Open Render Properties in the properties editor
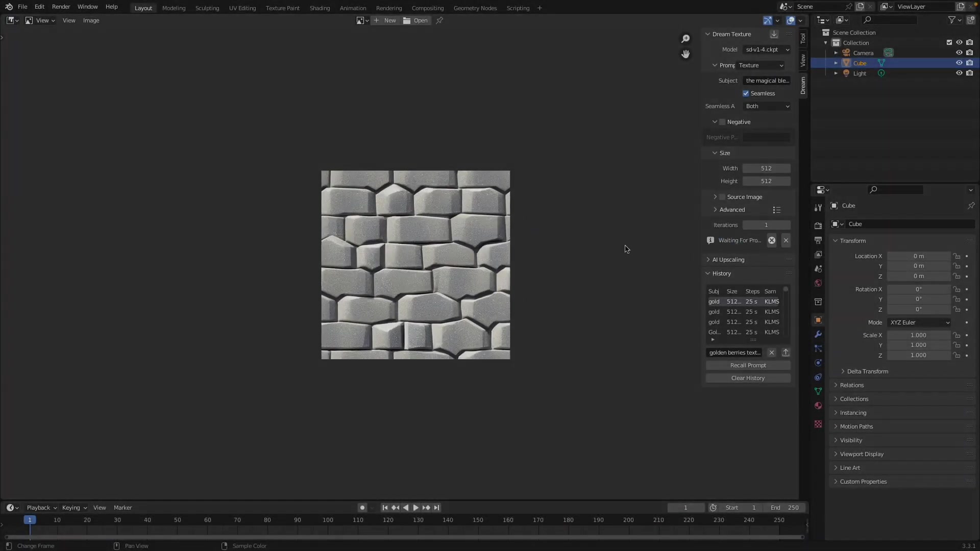Screen dimensions: 980x551 818,225
